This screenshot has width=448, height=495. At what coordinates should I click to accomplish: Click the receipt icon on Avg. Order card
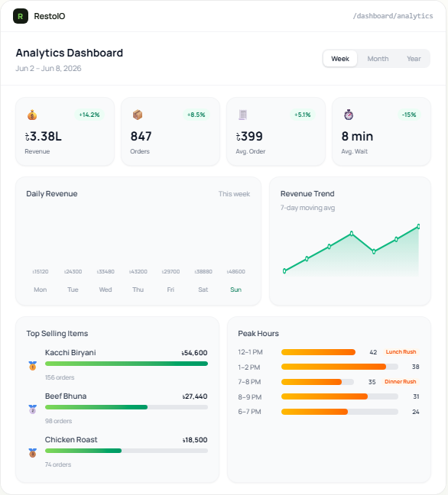tap(242, 115)
